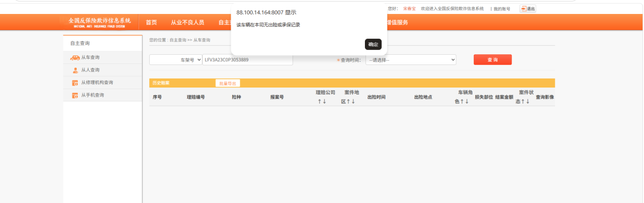644x203 pixels.
Task: Click the 查询影像 column header
Action: pos(545,97)
